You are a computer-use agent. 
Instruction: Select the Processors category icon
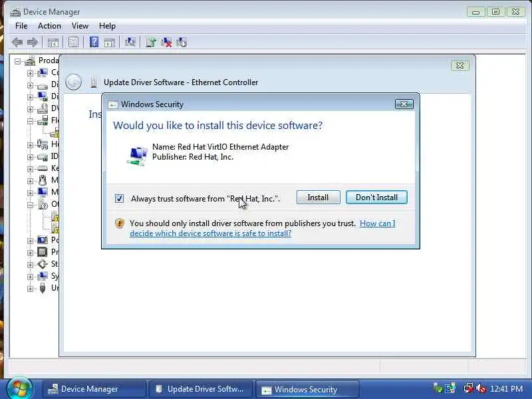pyautogui.click(x=43, y=252)
